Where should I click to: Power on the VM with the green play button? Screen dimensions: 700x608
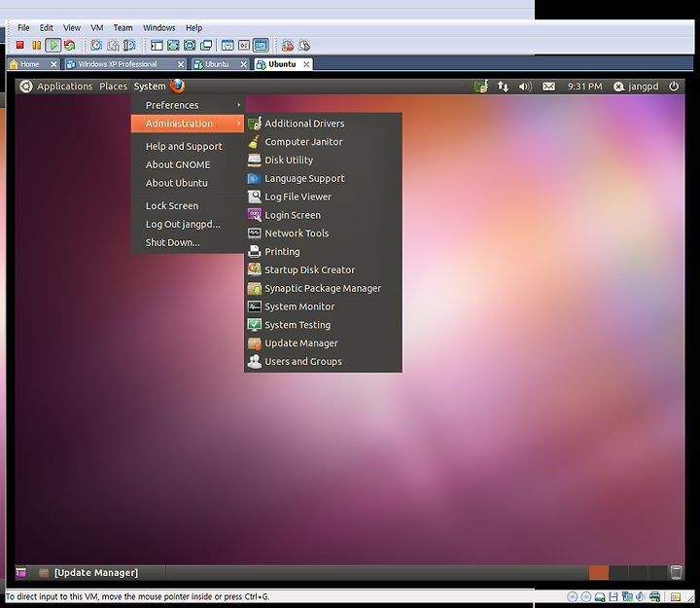53,45
